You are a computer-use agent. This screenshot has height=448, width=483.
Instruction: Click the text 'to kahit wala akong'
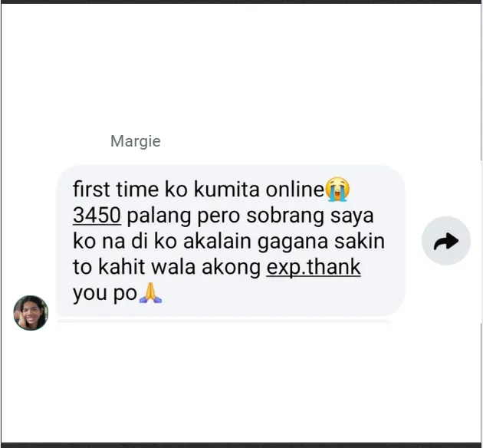coord(166,267)
